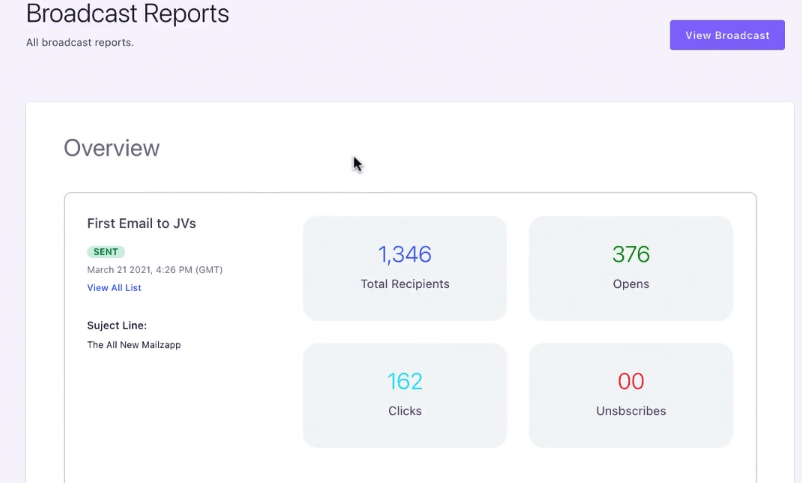Select the 'Clicks' label
The height and width of the screenshot is (483, 802).
(x=405, y=411)
